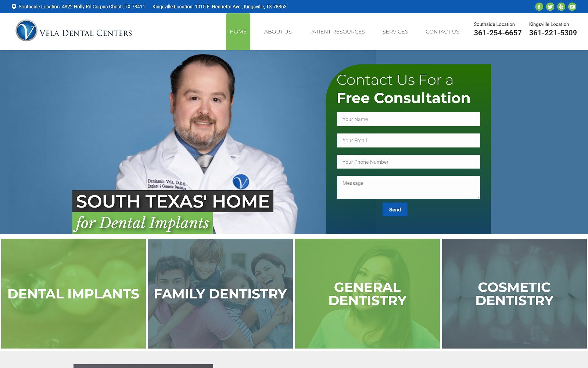
Task: Open the Cosmetic Dentistry tile
Action: click(x=514, y=294)
